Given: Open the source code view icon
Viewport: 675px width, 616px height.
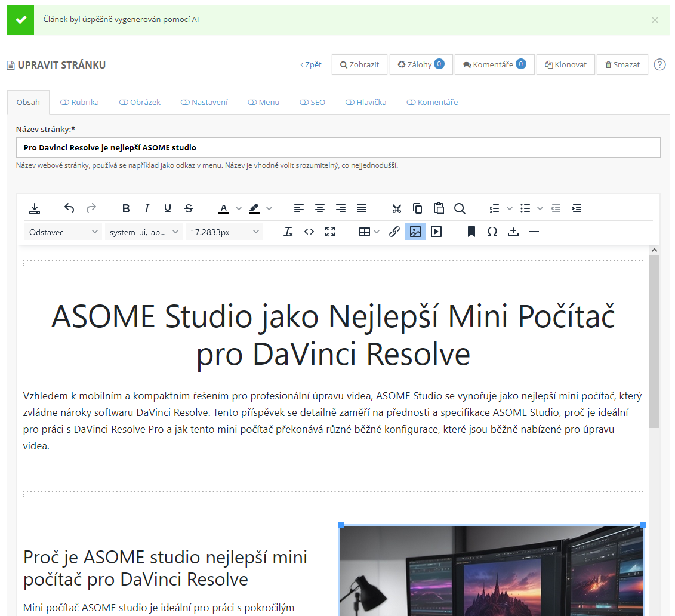Looking at the screenshot, I should pos(309,232).
